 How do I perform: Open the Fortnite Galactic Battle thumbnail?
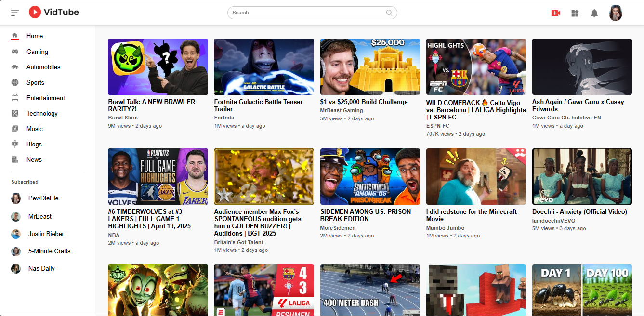(264, 66)
